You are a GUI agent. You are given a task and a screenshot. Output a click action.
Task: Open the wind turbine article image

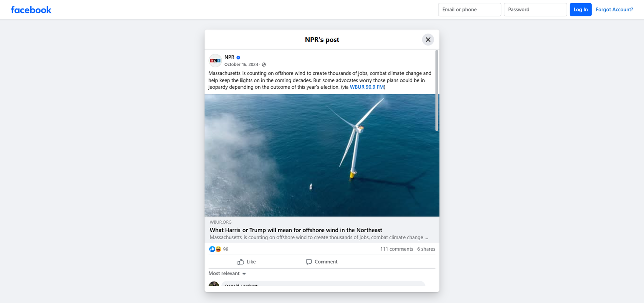tap(322, 156)
